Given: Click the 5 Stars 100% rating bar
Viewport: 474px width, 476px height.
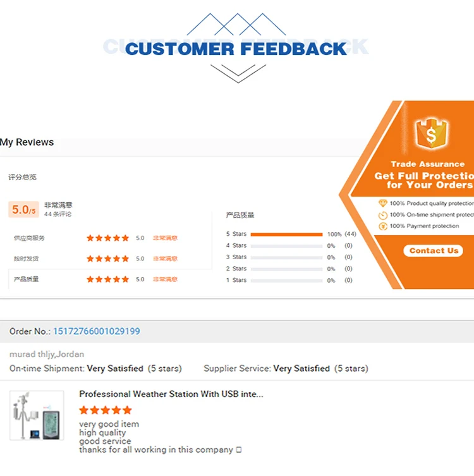Looking at the screenshot, I should 286,235.
